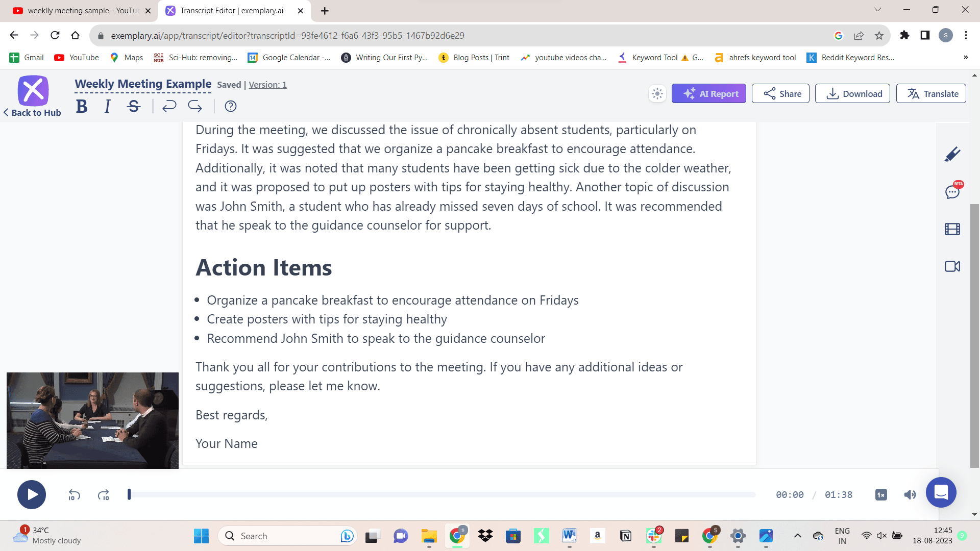Show hidden icons in the system tray
980x551 pixels.
pos(798,536)
